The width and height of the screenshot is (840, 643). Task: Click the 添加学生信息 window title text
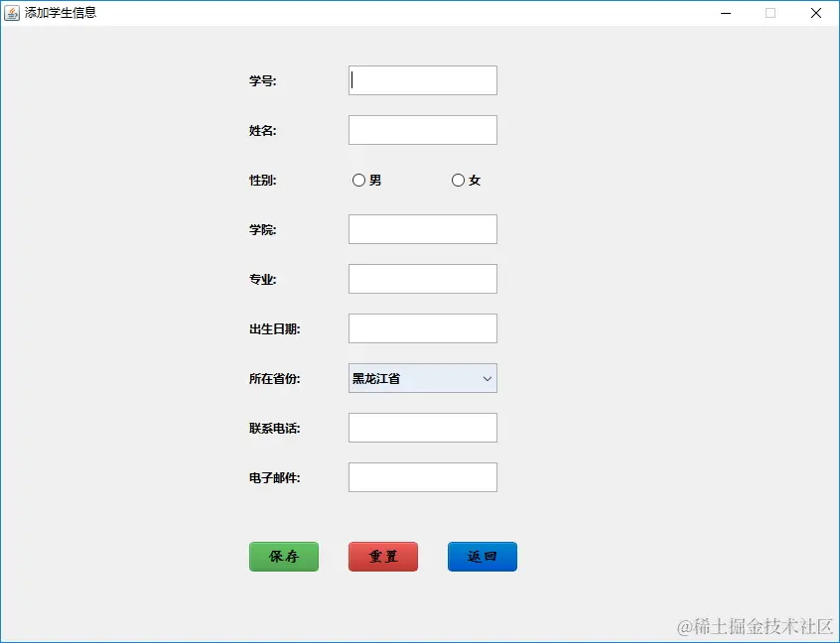pos(58,13)
